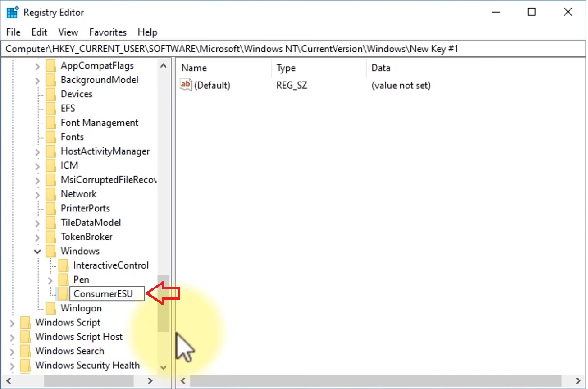This screenshot has width=588, height=389.
Task: Open the Help menu
Action: coord(147,32)
